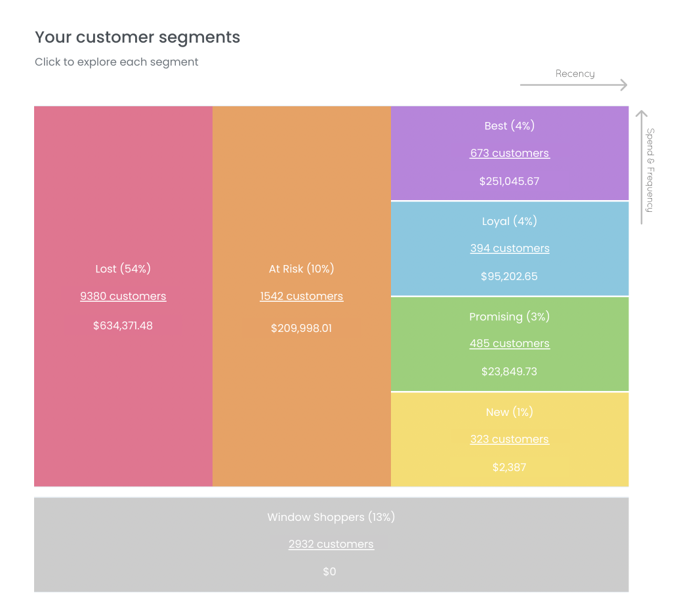
Task: Click the $251,045.67 Best revenue value
Action: 510,181
